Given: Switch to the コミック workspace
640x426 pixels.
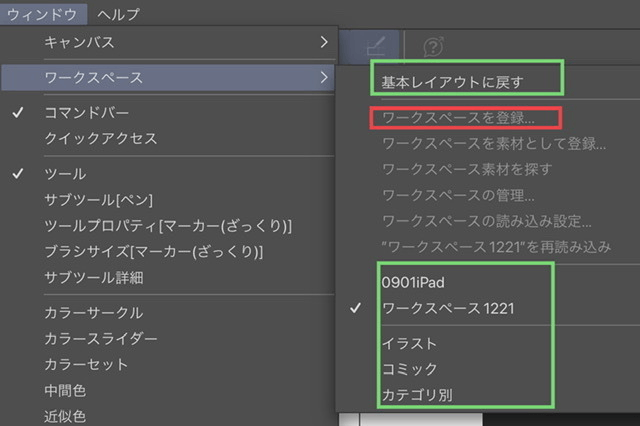Looking at the screenshot, I should tap(409, 369).
